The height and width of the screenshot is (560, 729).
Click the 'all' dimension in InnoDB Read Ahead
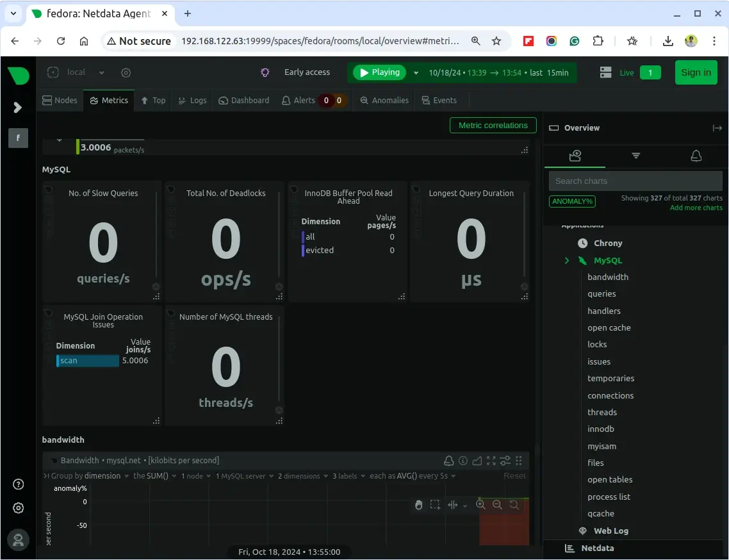[x=310, y=236]
